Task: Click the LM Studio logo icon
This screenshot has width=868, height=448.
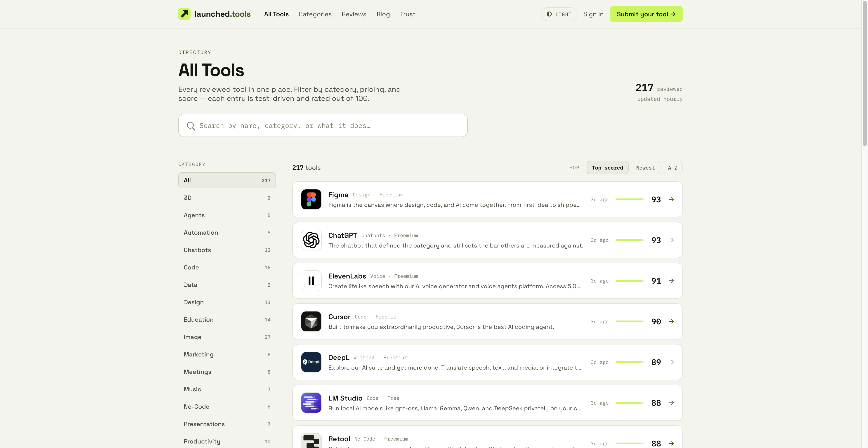Action: tap(311, 403)
